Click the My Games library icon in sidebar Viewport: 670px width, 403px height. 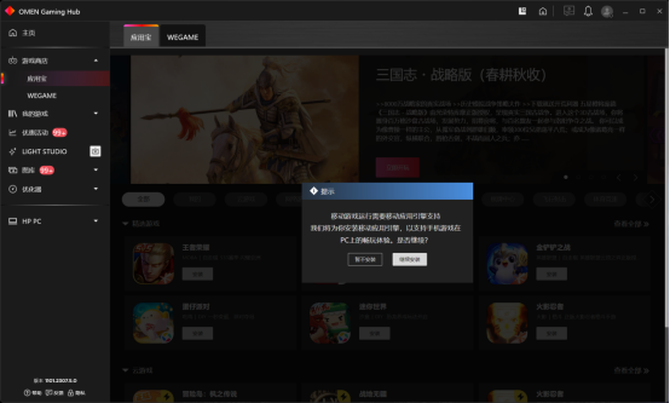tap(13, 114)
